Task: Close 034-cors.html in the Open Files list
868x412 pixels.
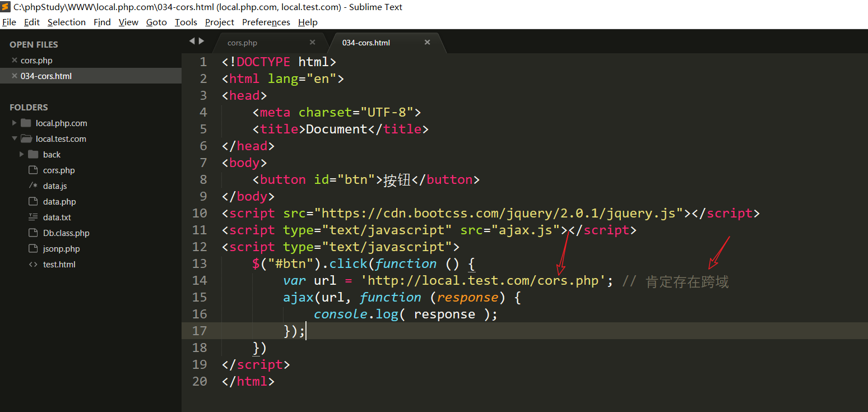Action: [15, 76]
